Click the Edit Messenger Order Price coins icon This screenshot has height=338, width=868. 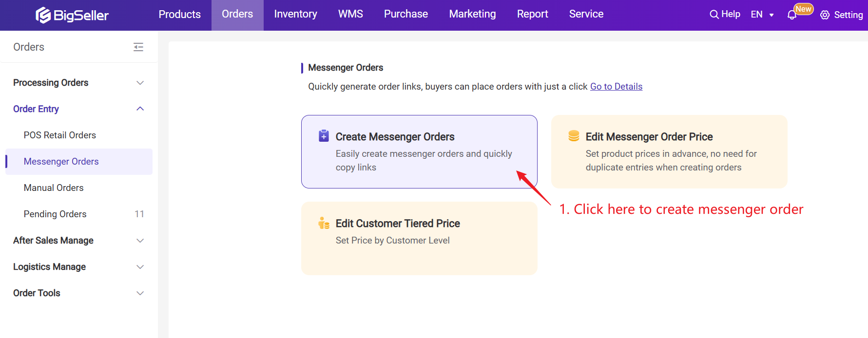coord(574,136)
